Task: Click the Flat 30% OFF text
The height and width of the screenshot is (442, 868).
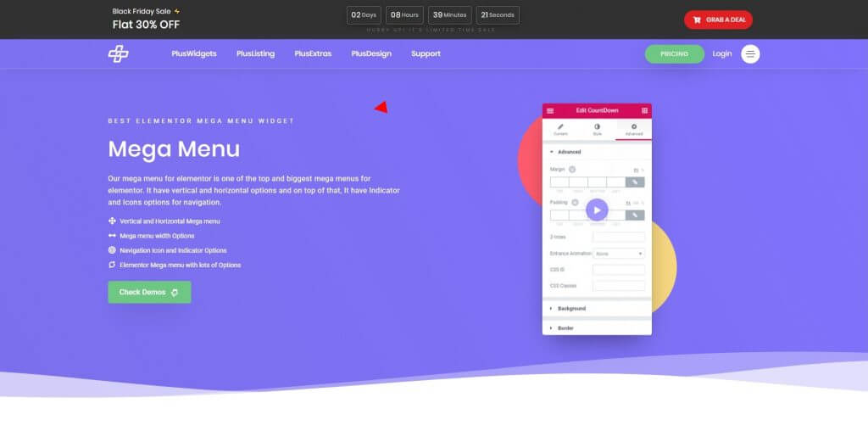Action: (x=146, y=25)
